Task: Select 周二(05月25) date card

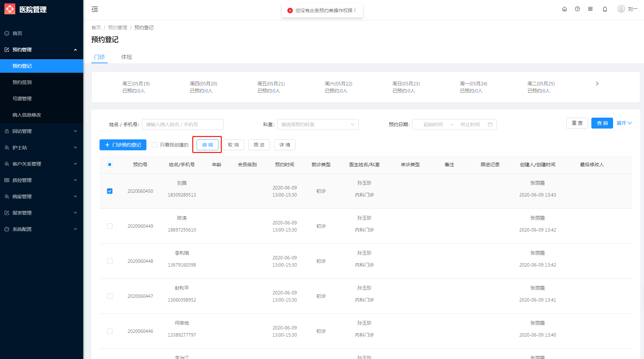Action: tap(541, 87)
